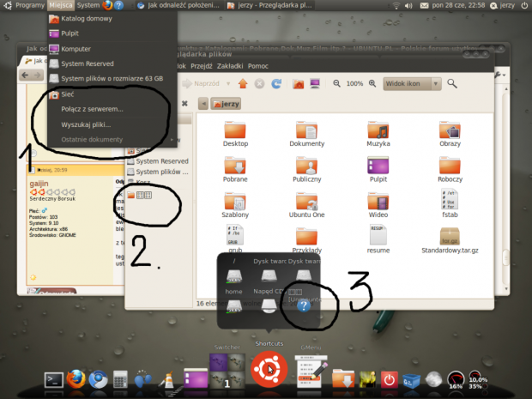Image resolution: width=532 pixels, height=399 pixels.
Task: Click the power icon in top panel
Action: coord(524,5)
